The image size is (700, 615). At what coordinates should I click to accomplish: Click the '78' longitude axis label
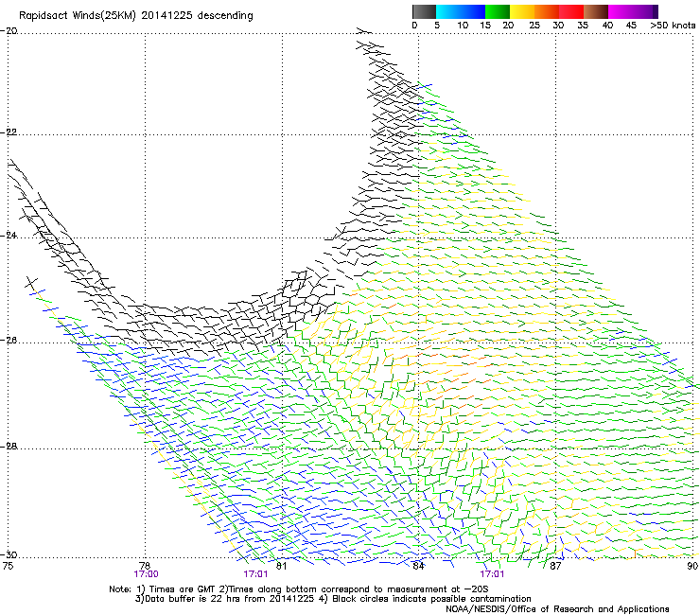(145, 566)
